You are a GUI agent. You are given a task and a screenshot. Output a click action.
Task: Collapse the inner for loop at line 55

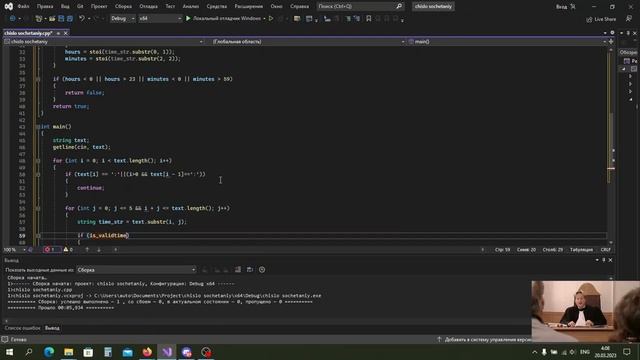pos(38,208)
